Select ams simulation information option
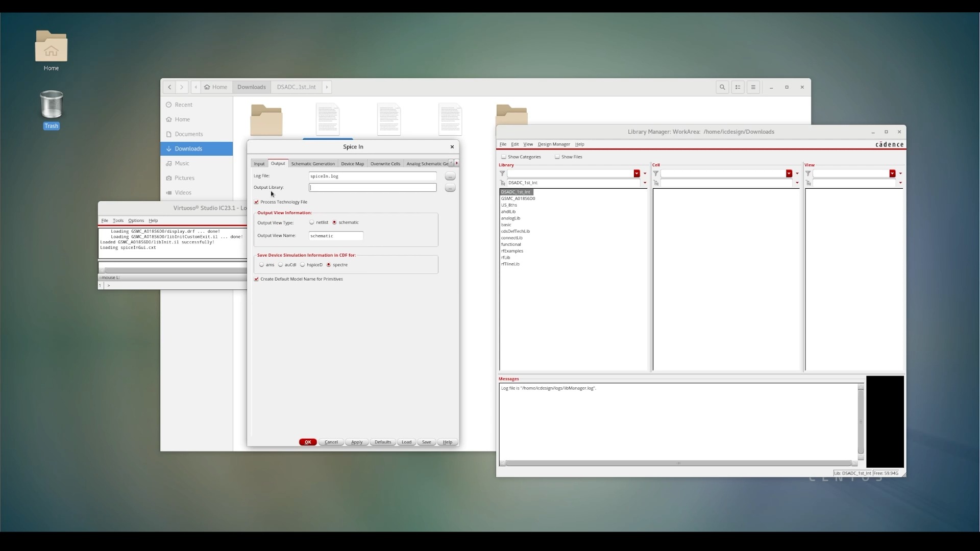 pos(261,265)
